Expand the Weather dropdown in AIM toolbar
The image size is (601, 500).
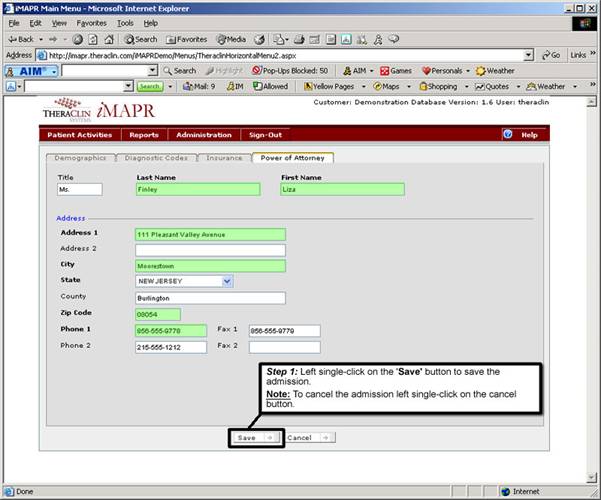pyautogui.click(x=495, y=71)
